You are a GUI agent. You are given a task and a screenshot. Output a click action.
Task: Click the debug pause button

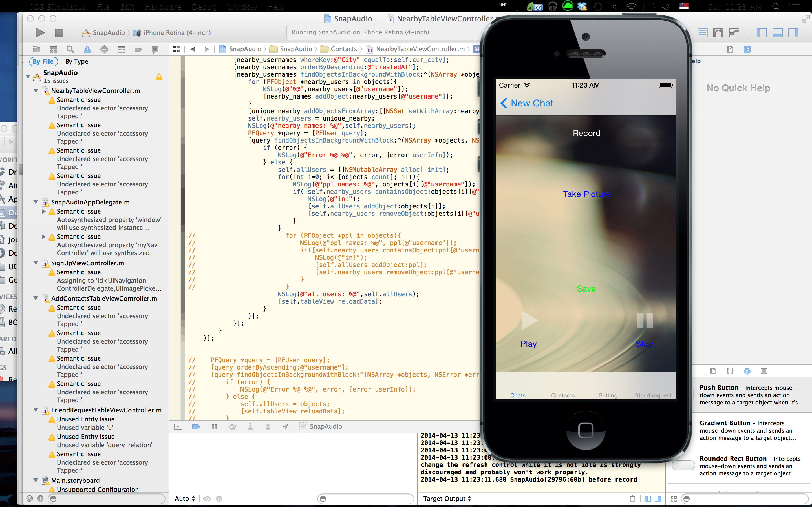pyautogui.click(x=214, y=426)
